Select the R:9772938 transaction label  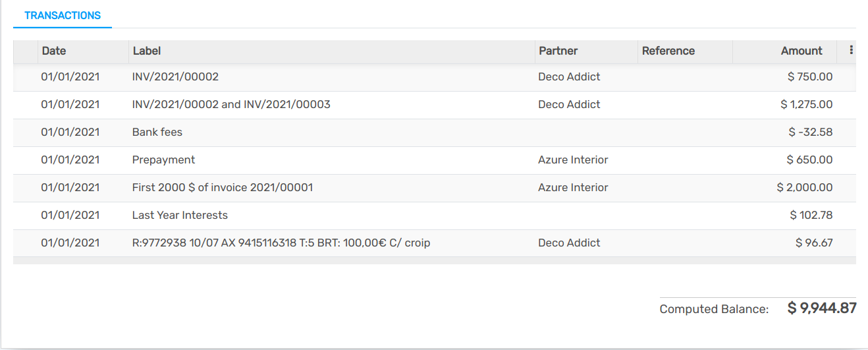(x=281, y=243)
